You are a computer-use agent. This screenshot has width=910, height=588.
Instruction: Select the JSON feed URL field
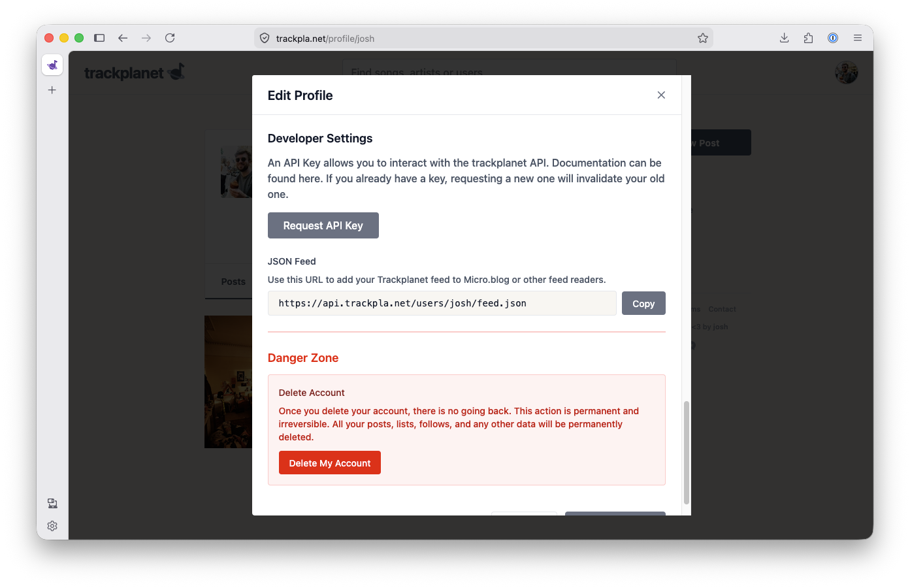coord(442,303)
